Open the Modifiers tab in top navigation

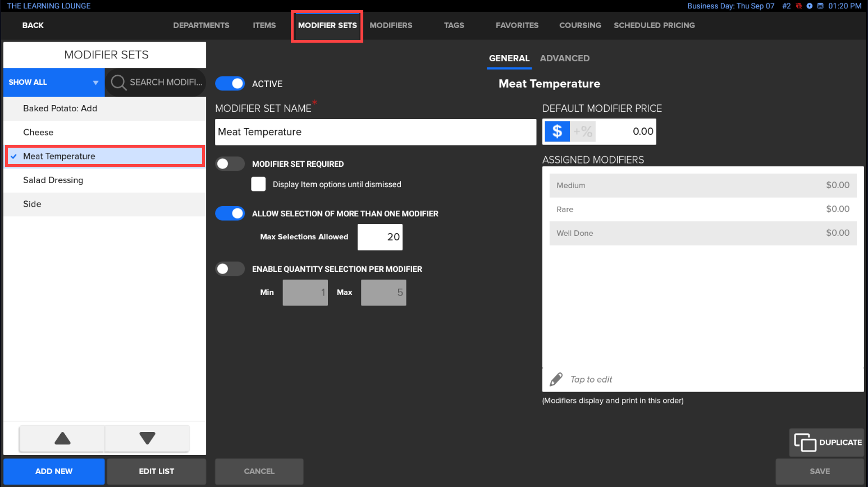click(391, 25)
